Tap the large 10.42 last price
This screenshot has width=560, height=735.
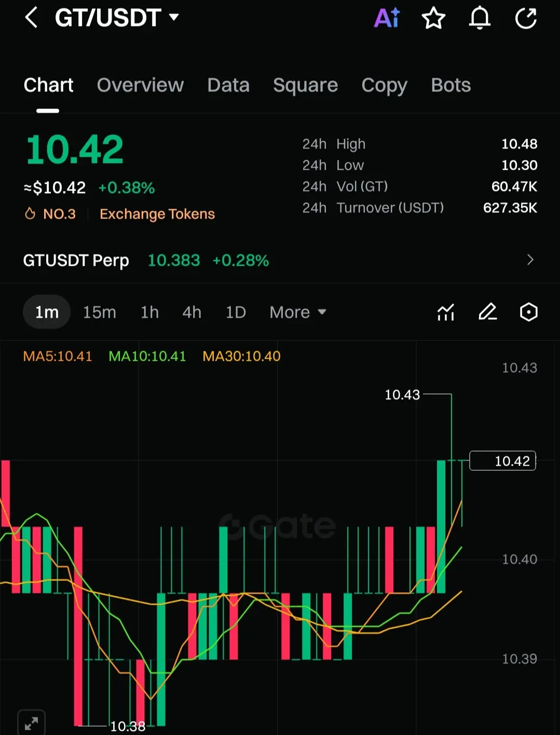tap(75, 149)
